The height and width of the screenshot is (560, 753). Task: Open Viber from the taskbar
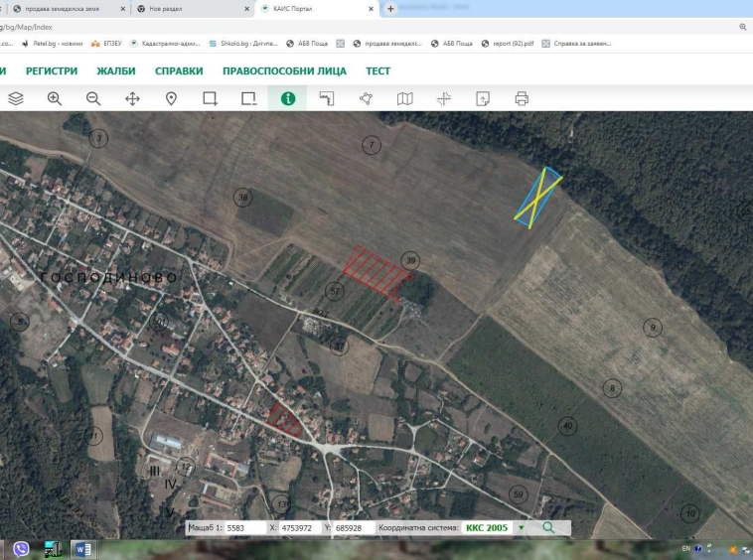(x=21, y=548)
